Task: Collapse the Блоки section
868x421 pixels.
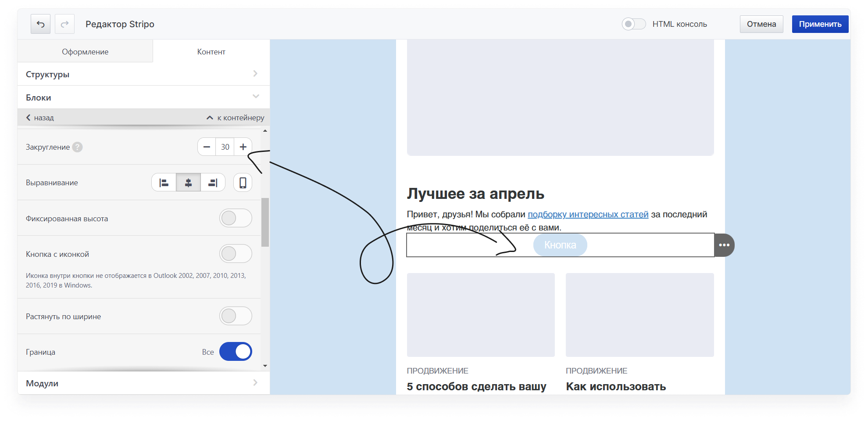Action: coord(143,97)
